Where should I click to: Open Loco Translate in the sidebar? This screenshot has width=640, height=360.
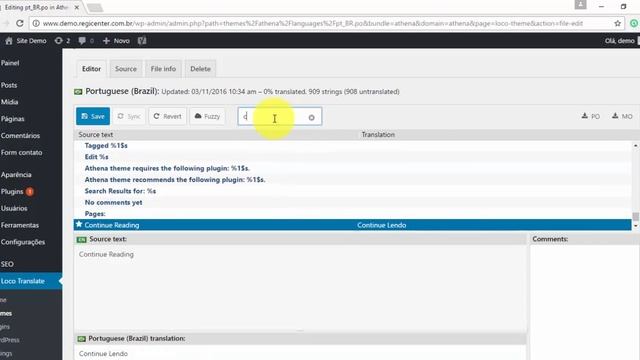(x=23, y=281)
